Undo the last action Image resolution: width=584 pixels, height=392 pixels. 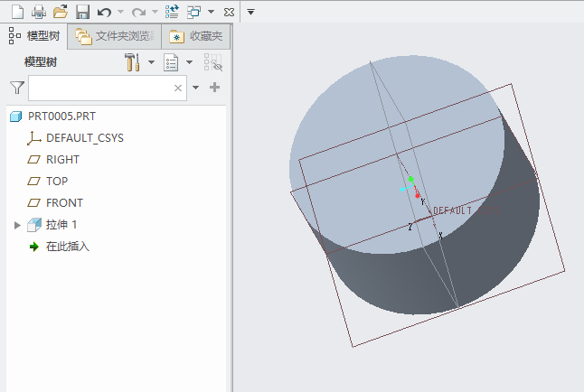[105, 12]
